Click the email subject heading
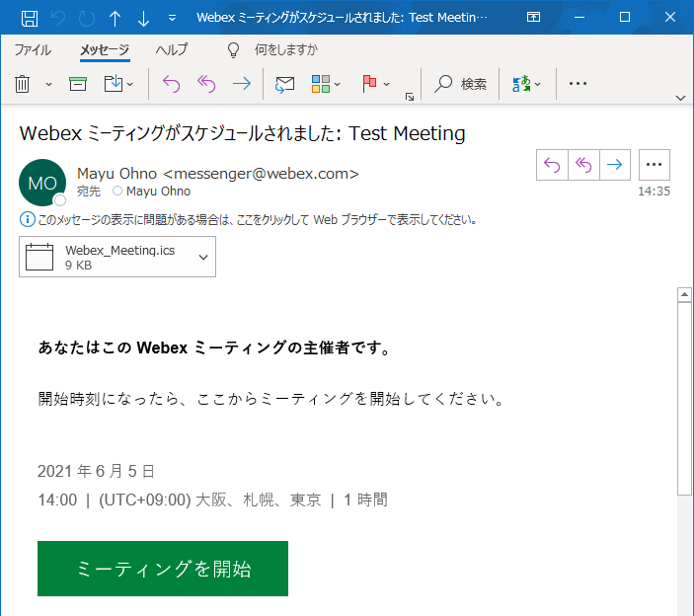The image size is (694, 616). point(242,133)
